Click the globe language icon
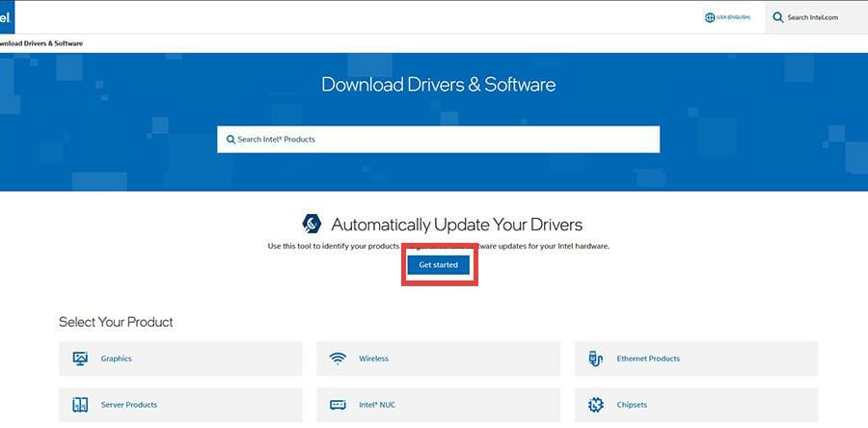 tap(710, 17)
